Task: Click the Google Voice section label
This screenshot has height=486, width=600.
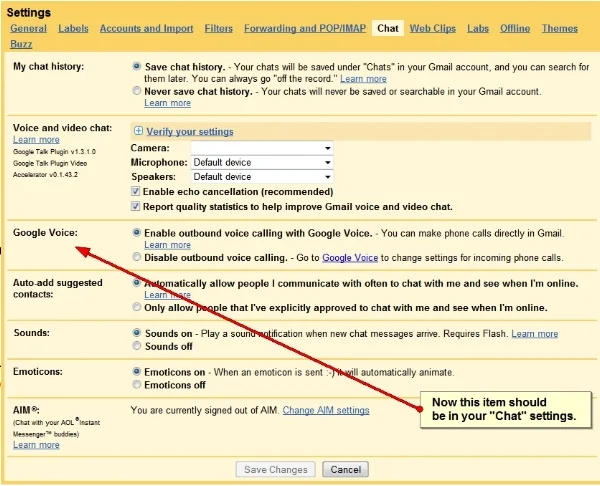Action: click(45, 233)
